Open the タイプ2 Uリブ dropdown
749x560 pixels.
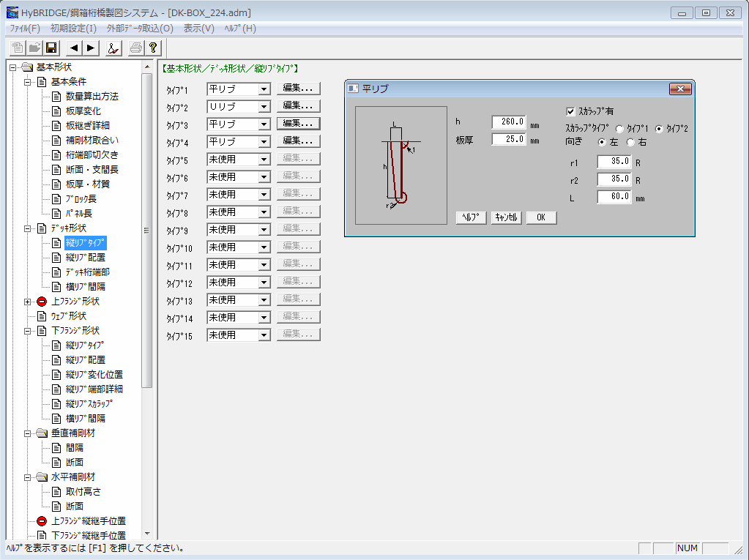[x=264, y=107]
